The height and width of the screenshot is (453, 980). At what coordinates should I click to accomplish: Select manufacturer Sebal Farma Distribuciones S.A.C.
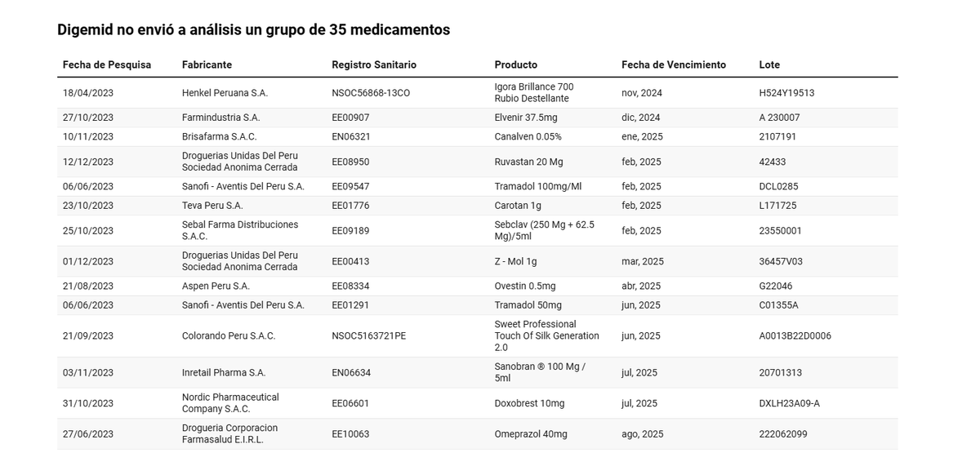240,230
